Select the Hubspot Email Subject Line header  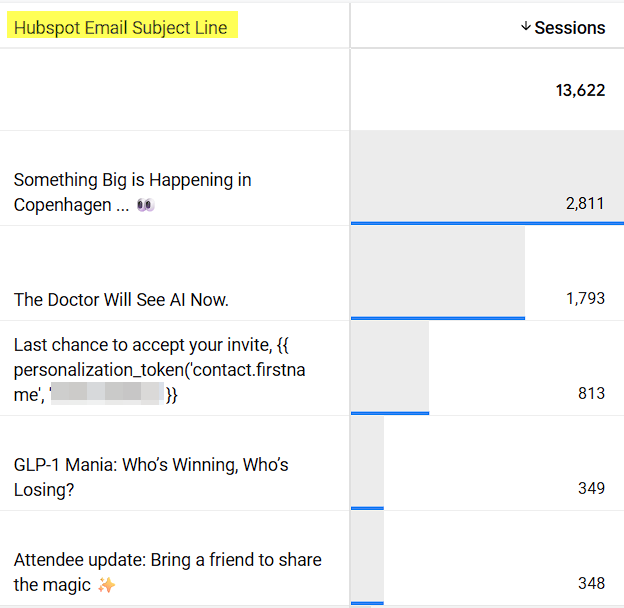pos(121,28)
